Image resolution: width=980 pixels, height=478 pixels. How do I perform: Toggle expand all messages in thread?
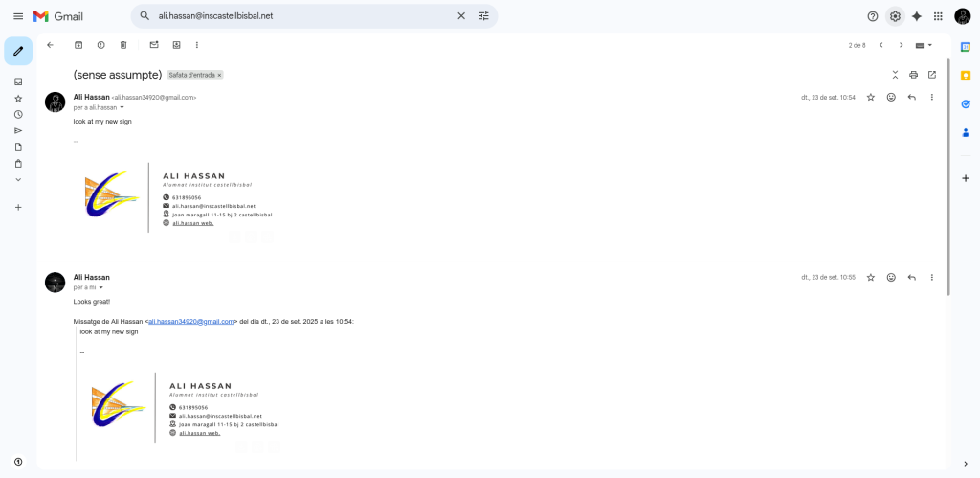(895, 75)
